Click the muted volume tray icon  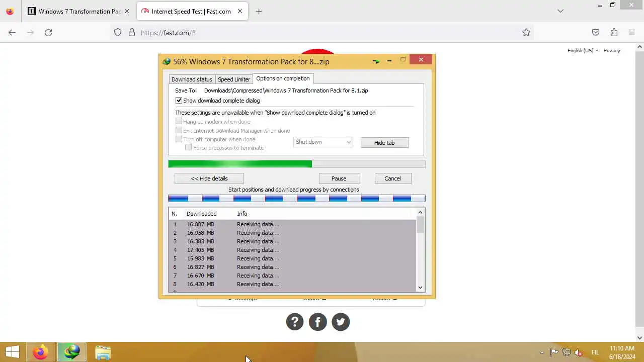pyautogui.click(x=579, y=352)
